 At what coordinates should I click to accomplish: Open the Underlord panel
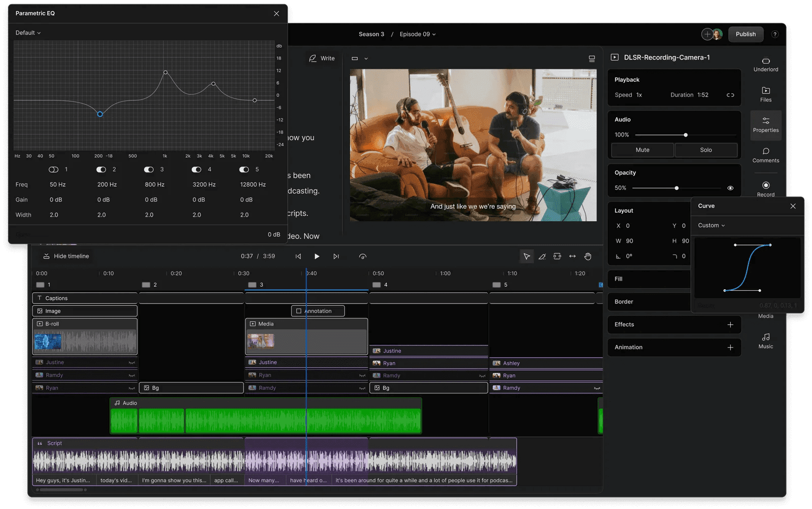765,64
